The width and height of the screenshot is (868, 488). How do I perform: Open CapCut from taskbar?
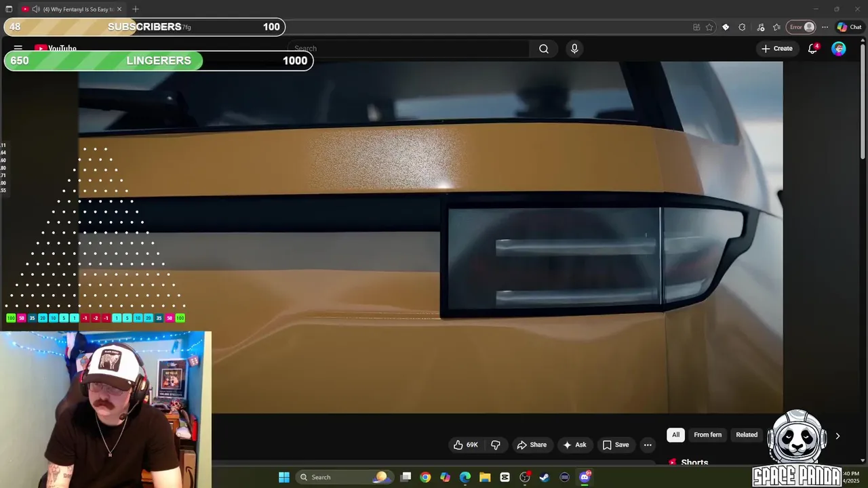tap(505, 477)
